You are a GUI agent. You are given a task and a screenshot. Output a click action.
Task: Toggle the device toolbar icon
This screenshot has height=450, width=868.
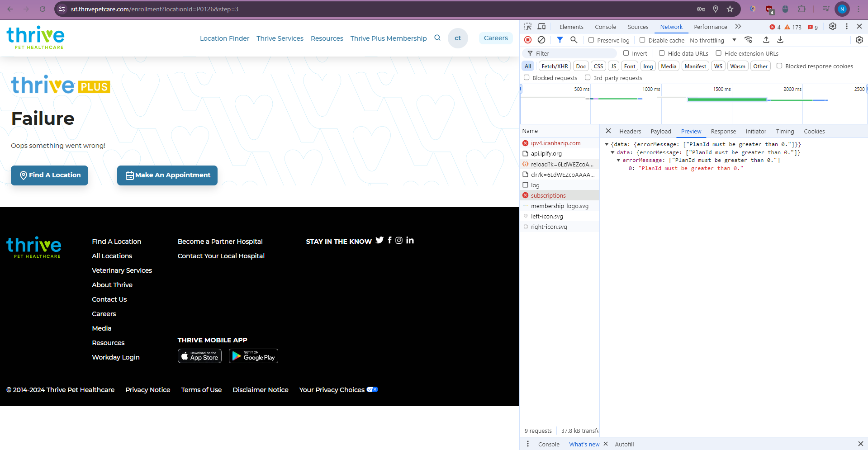coord(541,27)
